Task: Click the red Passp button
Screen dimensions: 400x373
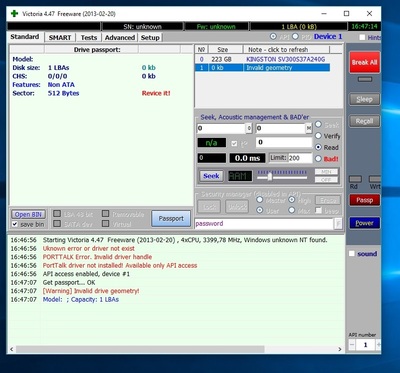Action: [364, 200]
